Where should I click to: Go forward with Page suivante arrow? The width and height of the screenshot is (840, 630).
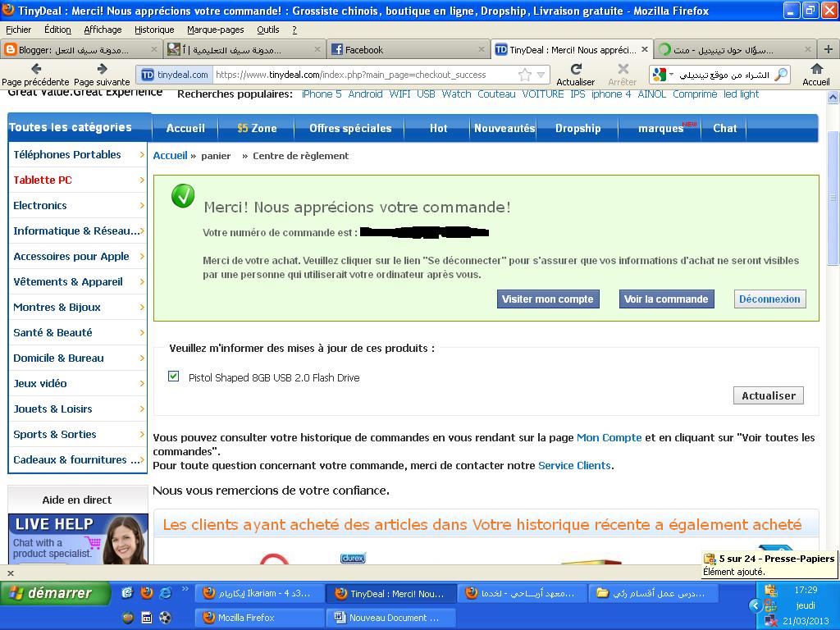(102, 69)
